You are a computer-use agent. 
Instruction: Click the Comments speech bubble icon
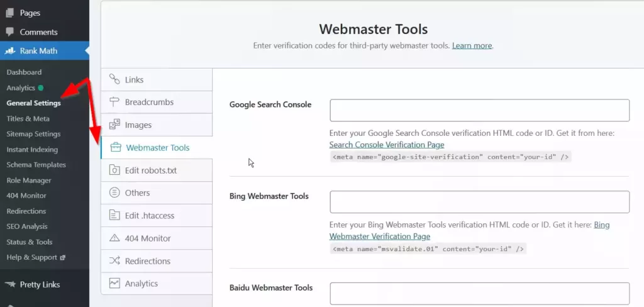click(10, 32)
